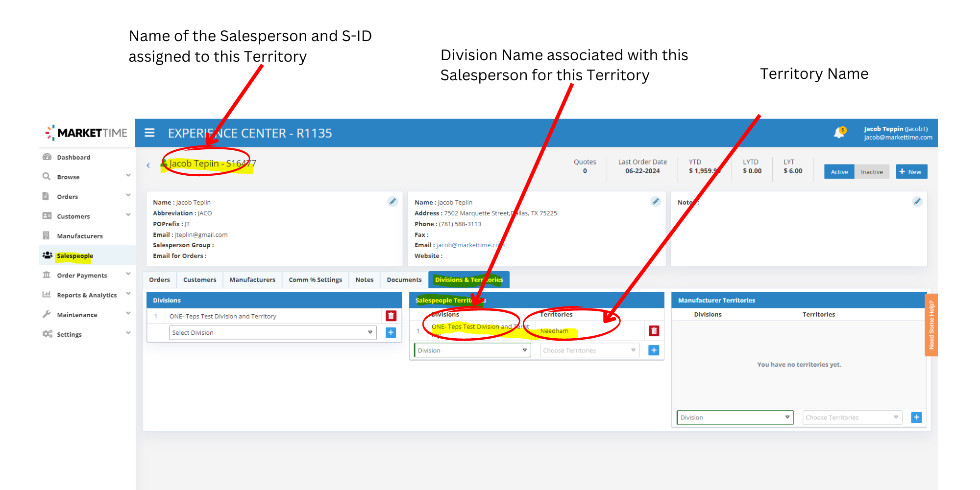Delete the ONE- Teps Test division row

pos(391,316)
